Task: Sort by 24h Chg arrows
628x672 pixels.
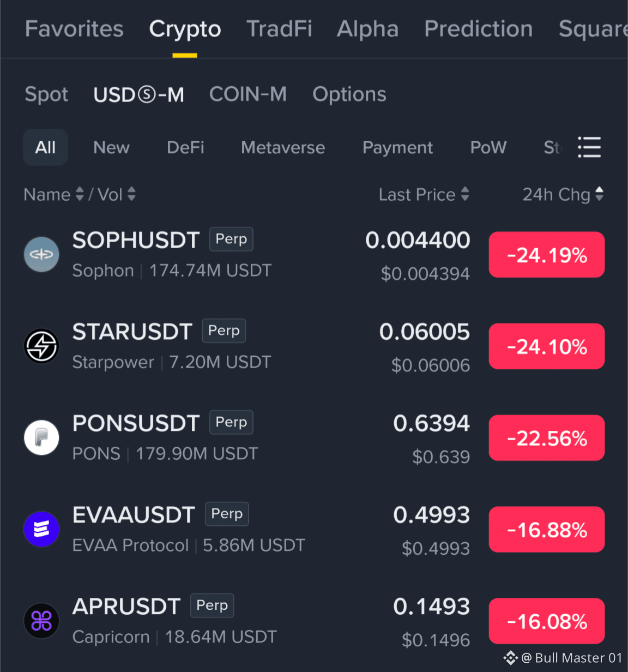Action: (x=600, y=194)
